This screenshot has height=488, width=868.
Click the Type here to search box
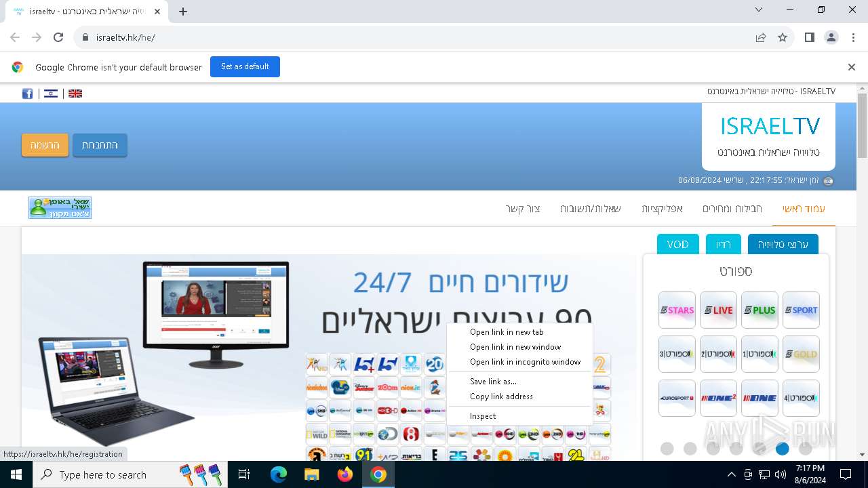[130, 474]
